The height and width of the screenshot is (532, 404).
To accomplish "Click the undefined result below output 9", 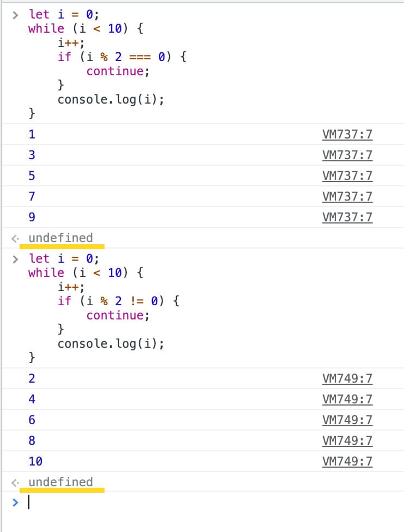I will [60, 238].
